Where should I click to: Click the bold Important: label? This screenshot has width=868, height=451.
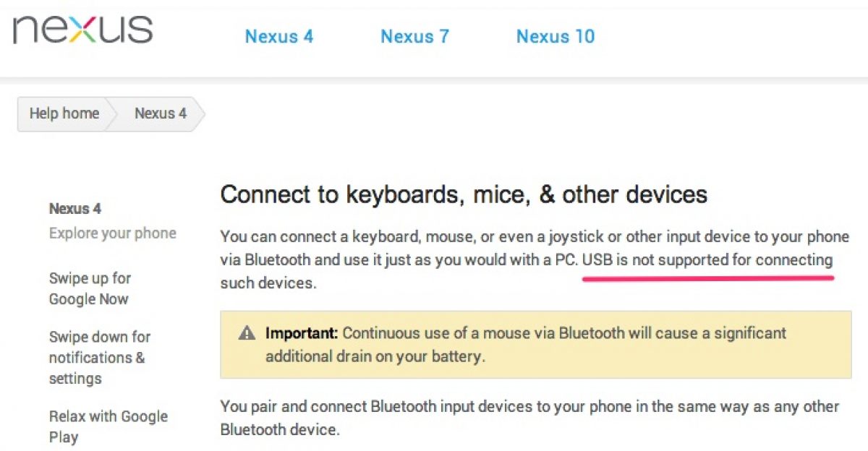click(x=302, y=333)
